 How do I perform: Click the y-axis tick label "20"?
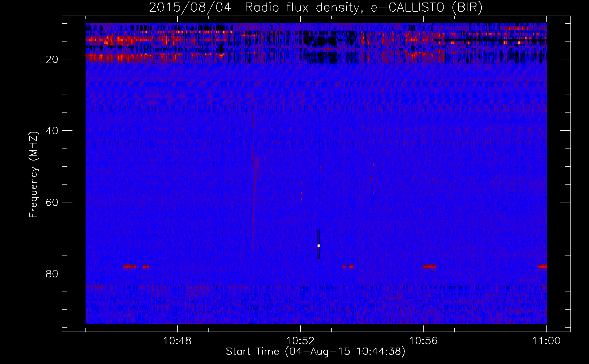[x=52, y=59]
